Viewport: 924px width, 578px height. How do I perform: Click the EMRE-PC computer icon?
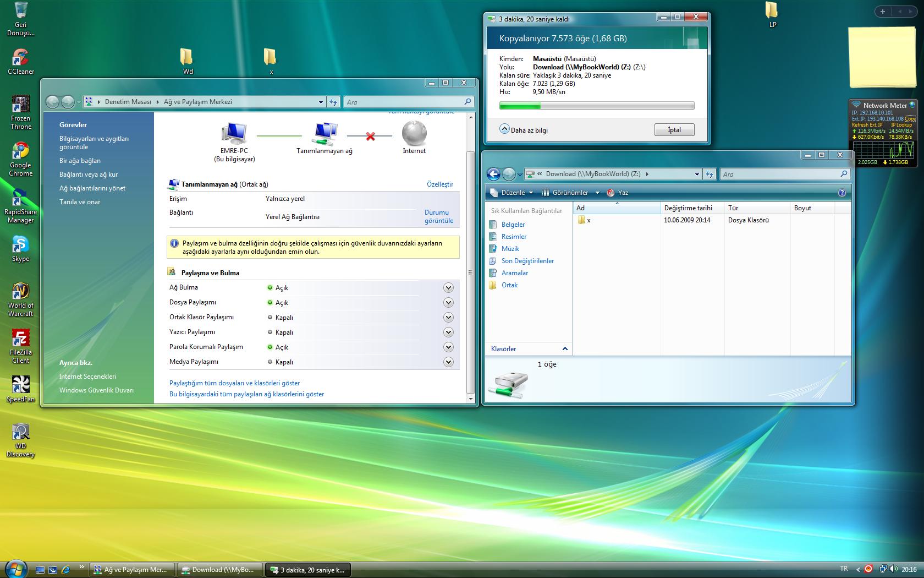point(234,134)
